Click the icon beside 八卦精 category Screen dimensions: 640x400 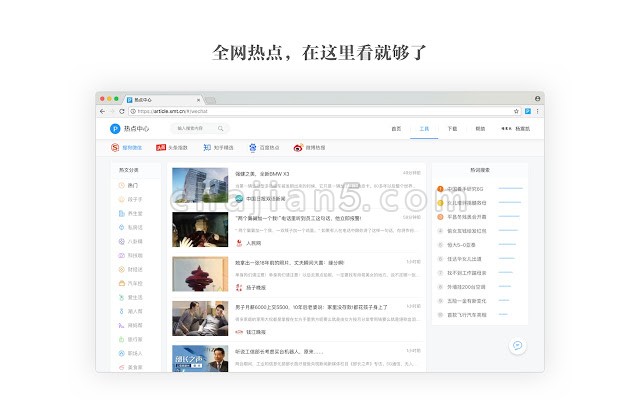click(121, 241)
